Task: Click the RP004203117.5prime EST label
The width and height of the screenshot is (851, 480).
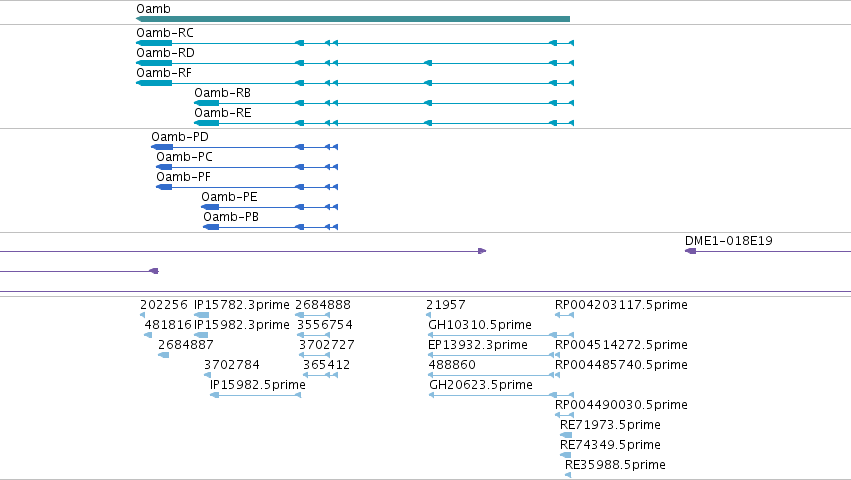Action: [621, 305]
